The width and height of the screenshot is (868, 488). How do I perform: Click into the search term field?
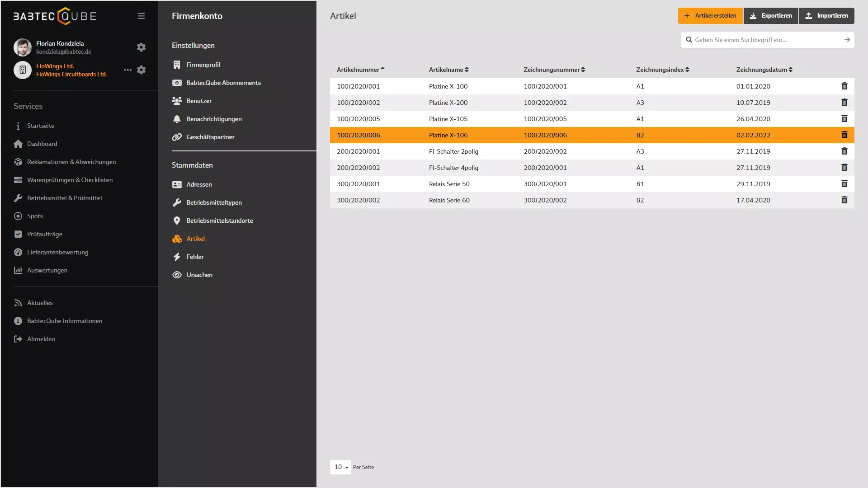[767, 40]
